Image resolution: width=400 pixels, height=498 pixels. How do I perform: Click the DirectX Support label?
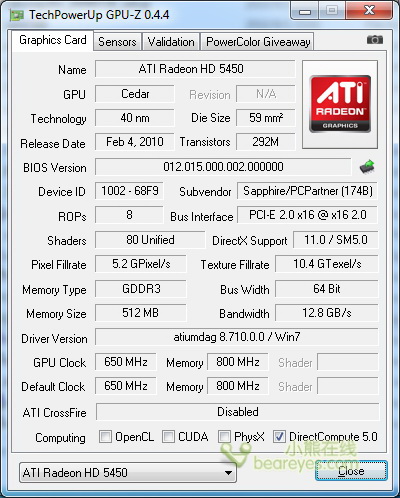click(250, 241)
